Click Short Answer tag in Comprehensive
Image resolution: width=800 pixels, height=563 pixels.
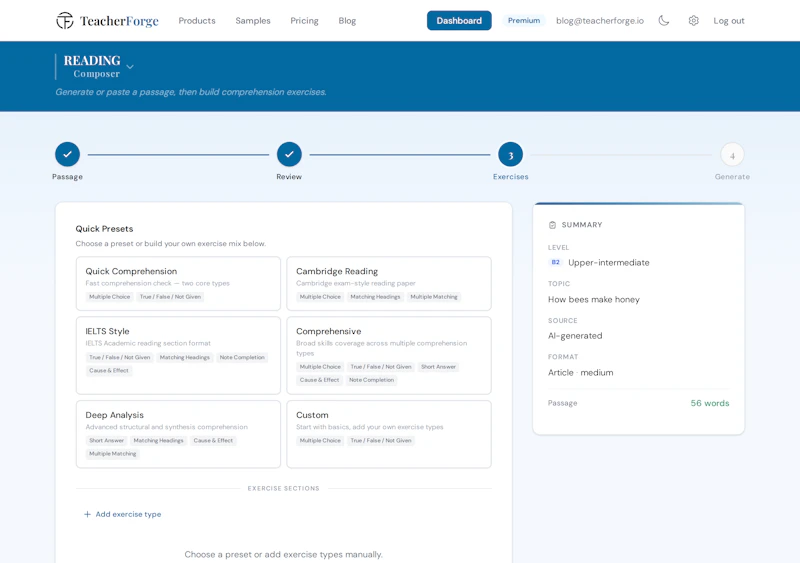(x=438, y=366)
